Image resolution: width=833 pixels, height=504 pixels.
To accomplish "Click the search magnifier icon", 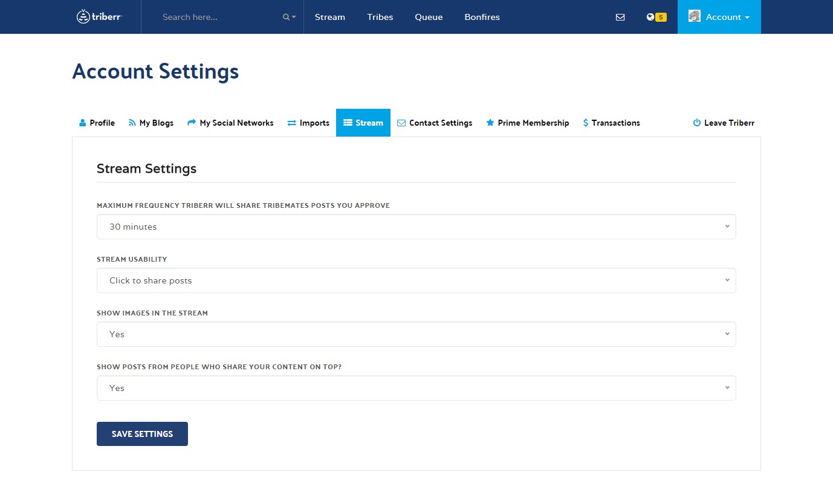I will tap(287, 17).
